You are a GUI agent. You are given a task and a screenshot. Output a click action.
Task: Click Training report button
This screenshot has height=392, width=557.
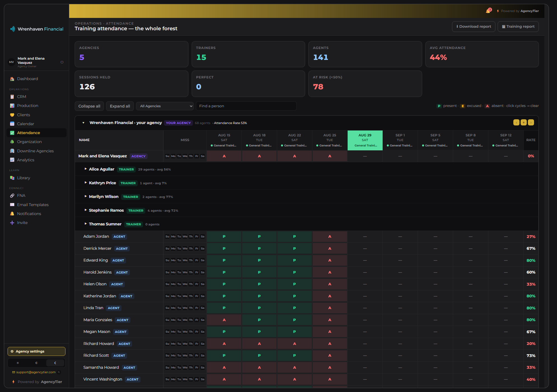[518, 27]
